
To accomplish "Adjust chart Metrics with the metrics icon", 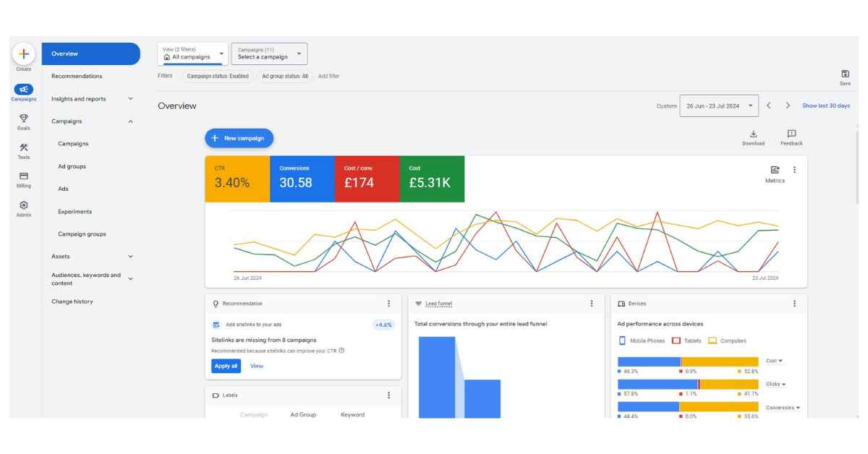I will (x=775, y=168).
